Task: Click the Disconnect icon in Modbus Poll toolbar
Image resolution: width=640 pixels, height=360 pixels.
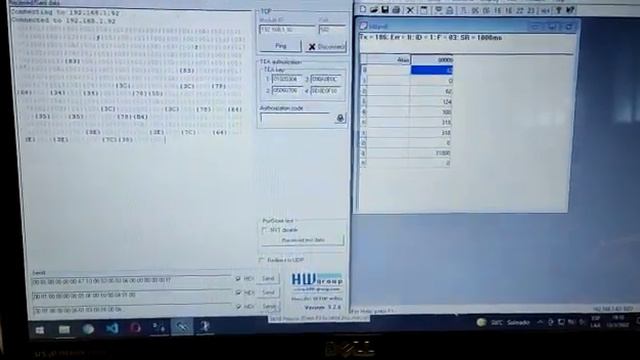Action: point(449,10)
